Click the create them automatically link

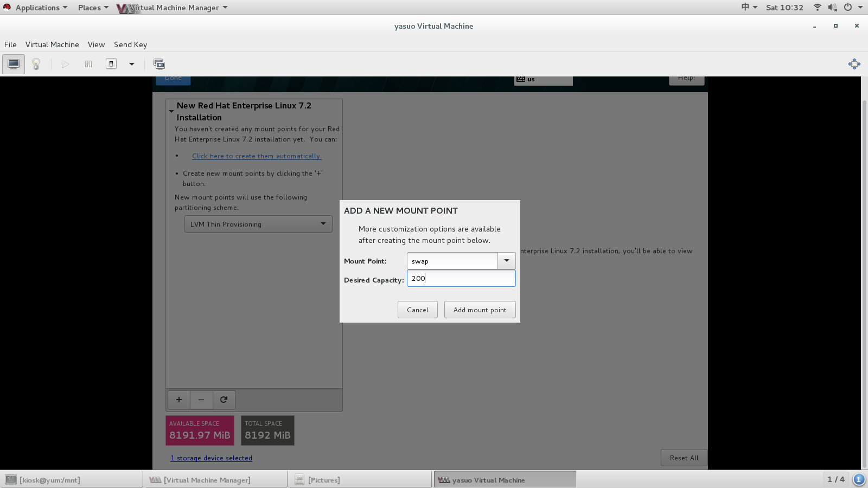point(257,156)
